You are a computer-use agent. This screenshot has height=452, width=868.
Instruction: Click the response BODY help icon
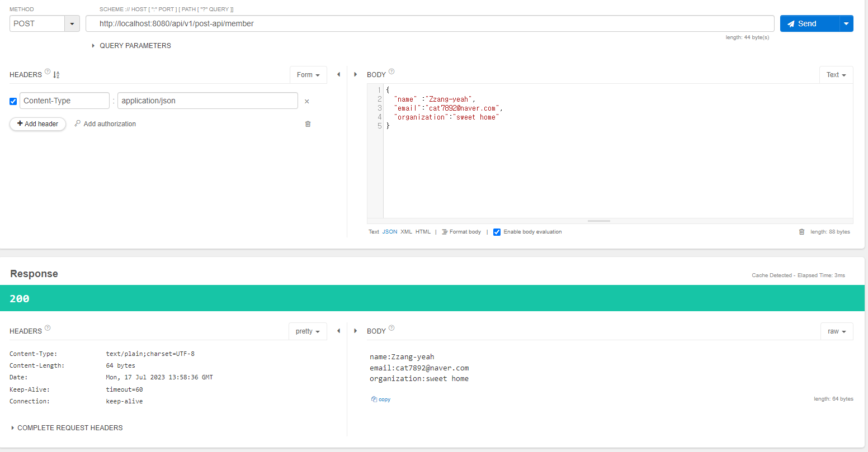pyautogui.click(x=391, y=328)
